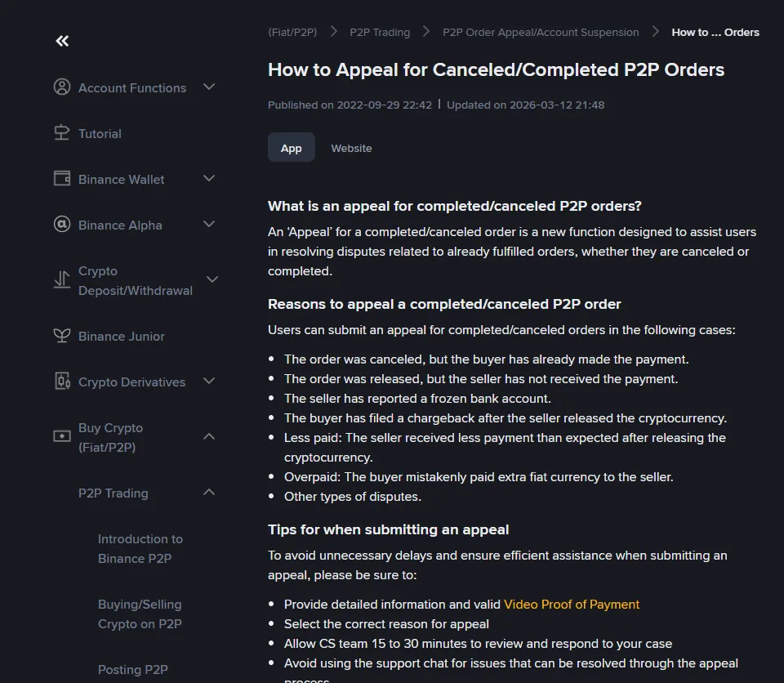Click Published on 2022-09-29 22:42 text

click(x=350, y=105)
